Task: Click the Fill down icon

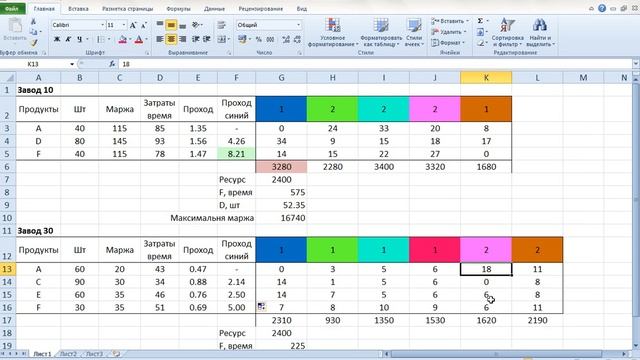Action: [x=480, y=32]
